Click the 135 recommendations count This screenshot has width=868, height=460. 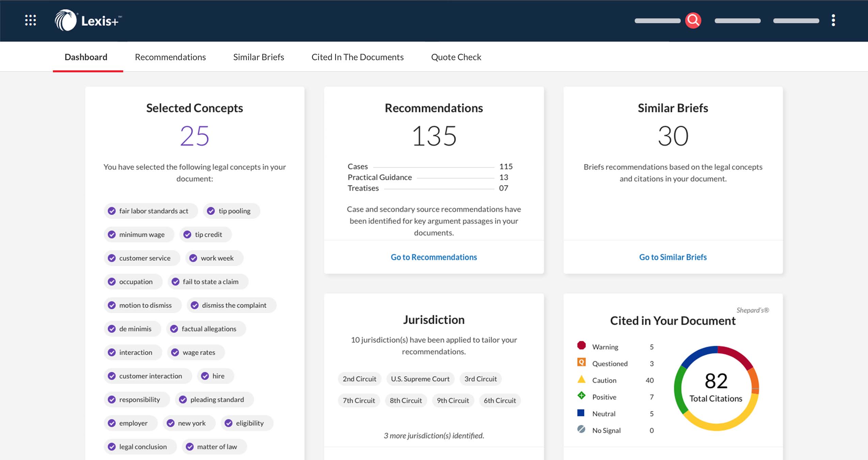point(434,136)
